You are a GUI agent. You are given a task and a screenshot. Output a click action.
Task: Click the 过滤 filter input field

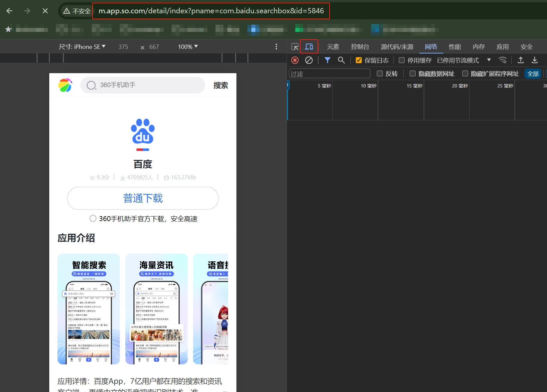330,73
